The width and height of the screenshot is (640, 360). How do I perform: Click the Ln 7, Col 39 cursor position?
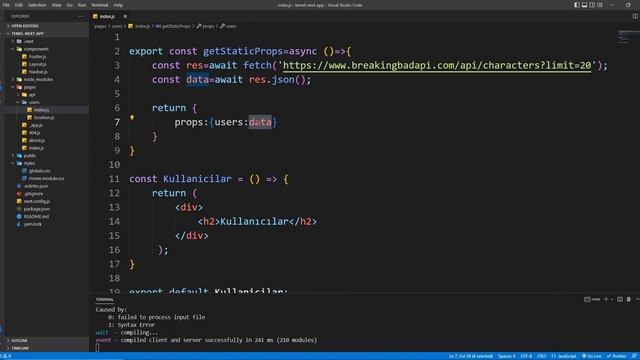point(471,356)
